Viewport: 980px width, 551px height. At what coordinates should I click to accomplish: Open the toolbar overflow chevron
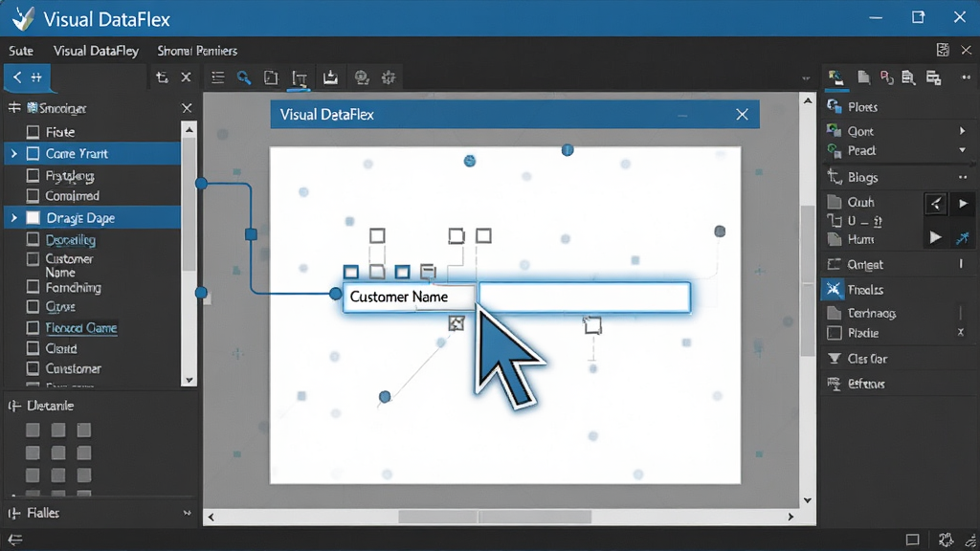click(x=806, y=78)
